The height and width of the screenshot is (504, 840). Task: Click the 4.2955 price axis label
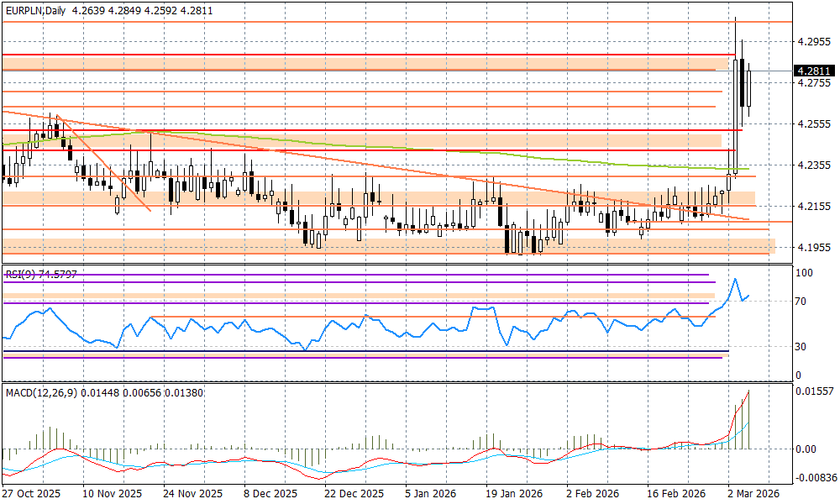coord(814,41)
